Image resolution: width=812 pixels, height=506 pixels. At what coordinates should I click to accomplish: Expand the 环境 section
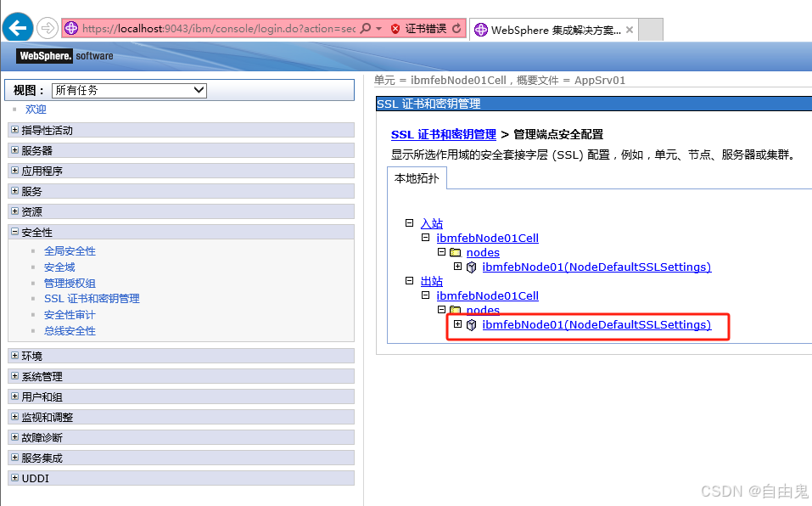pos(14,355)
